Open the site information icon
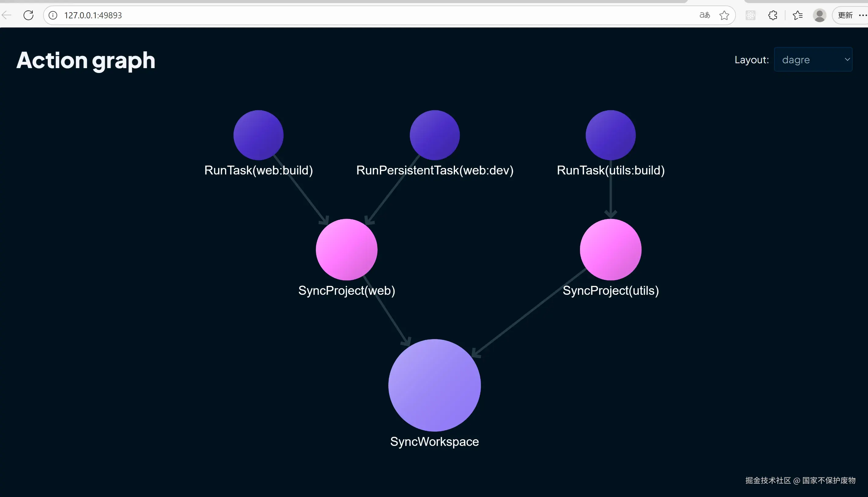The image size is (868, 497). (53, 15)
